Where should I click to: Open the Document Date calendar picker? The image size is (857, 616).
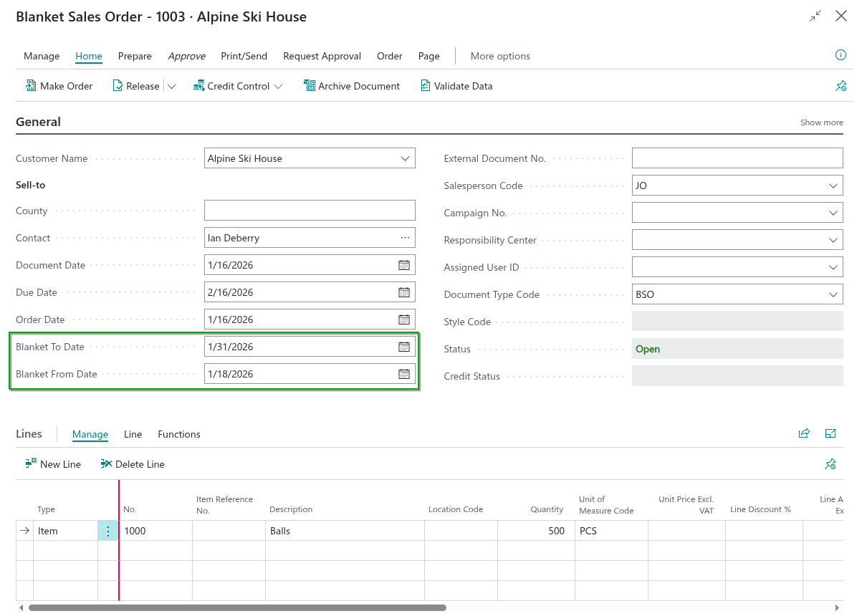(404, 265)
